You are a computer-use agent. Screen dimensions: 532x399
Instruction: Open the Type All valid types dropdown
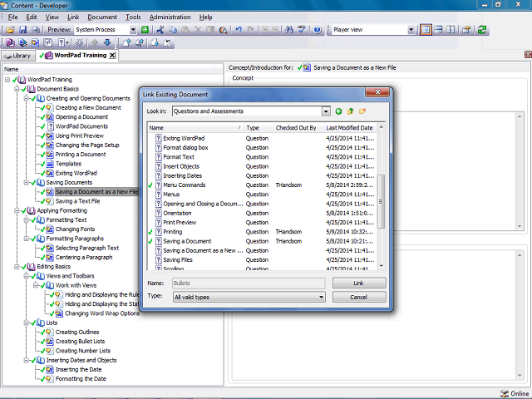321,298
